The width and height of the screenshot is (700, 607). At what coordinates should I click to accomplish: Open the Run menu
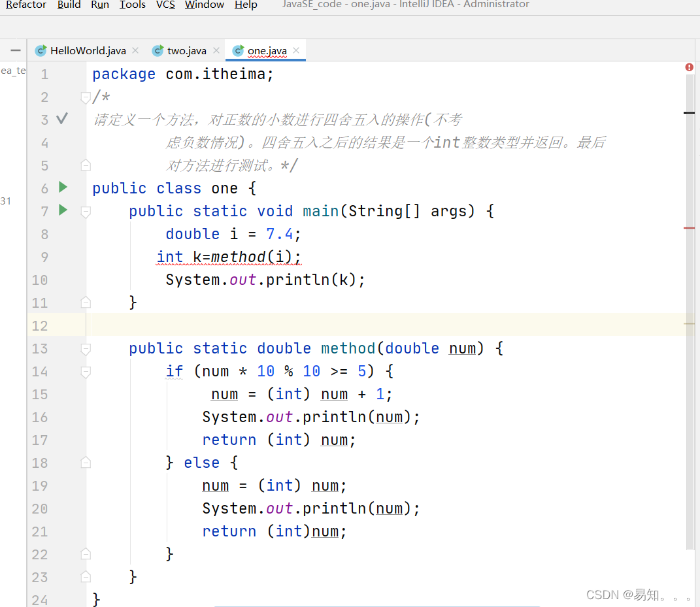pos(100,5)
